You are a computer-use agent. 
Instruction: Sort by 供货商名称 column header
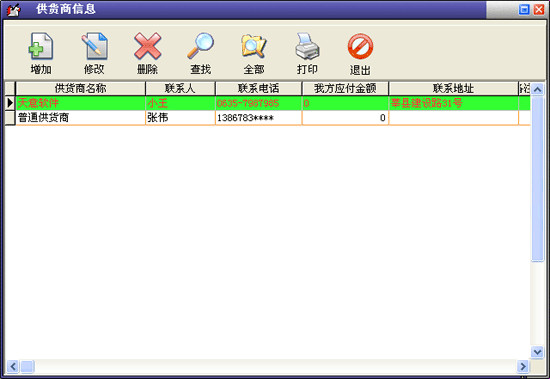point(80,88)
